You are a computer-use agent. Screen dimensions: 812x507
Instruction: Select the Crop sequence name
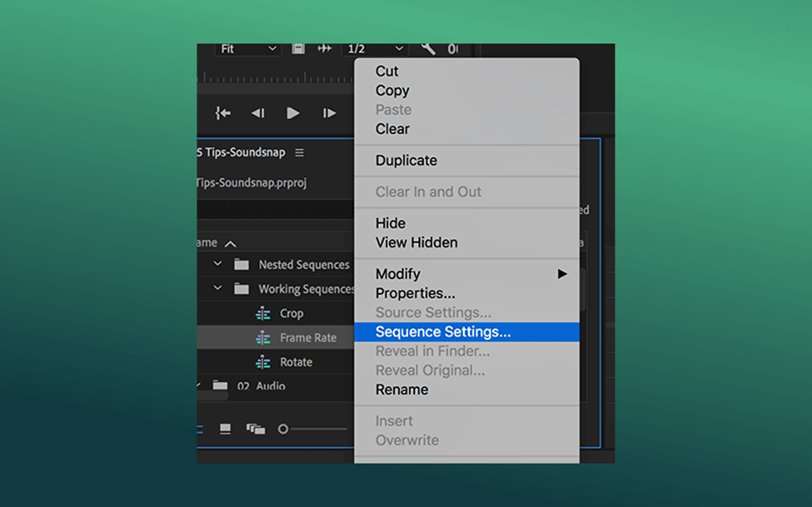click(291, 313)
